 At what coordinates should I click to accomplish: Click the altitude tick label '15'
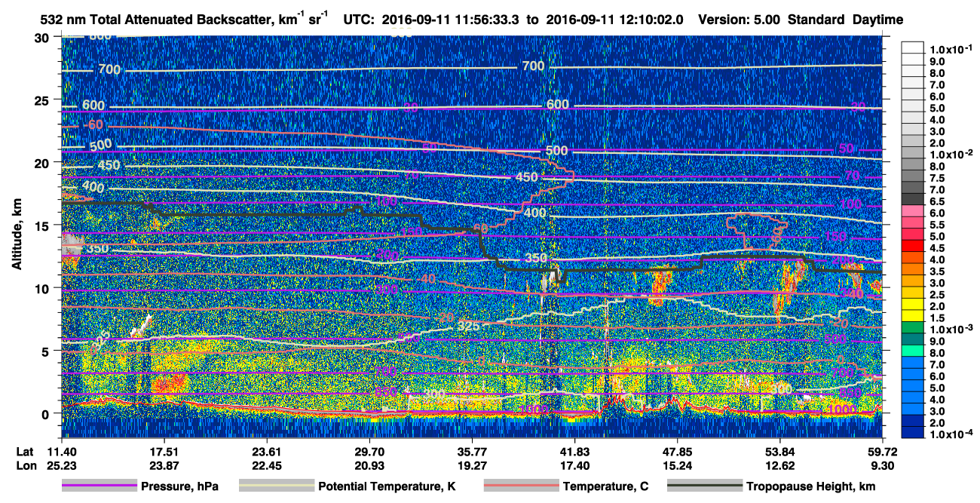click(x=44, y=225)
